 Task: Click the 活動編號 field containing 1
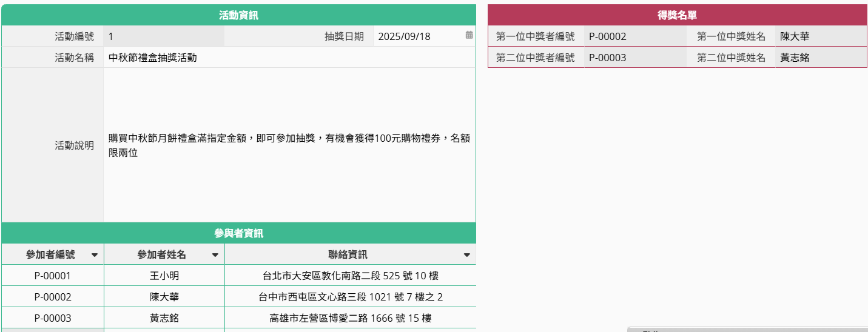[163, 36]
